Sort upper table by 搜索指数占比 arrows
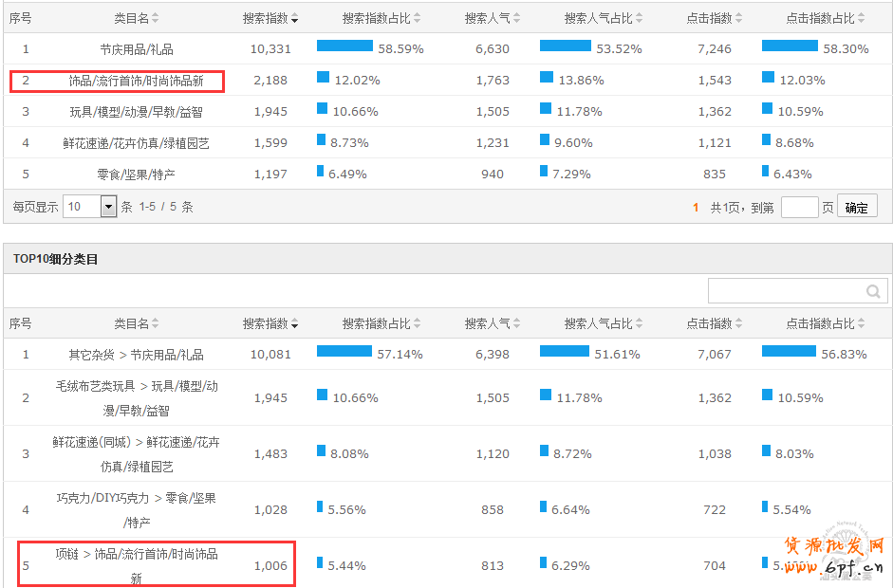This screenshot has height=588, width=893. click(418, 19)
